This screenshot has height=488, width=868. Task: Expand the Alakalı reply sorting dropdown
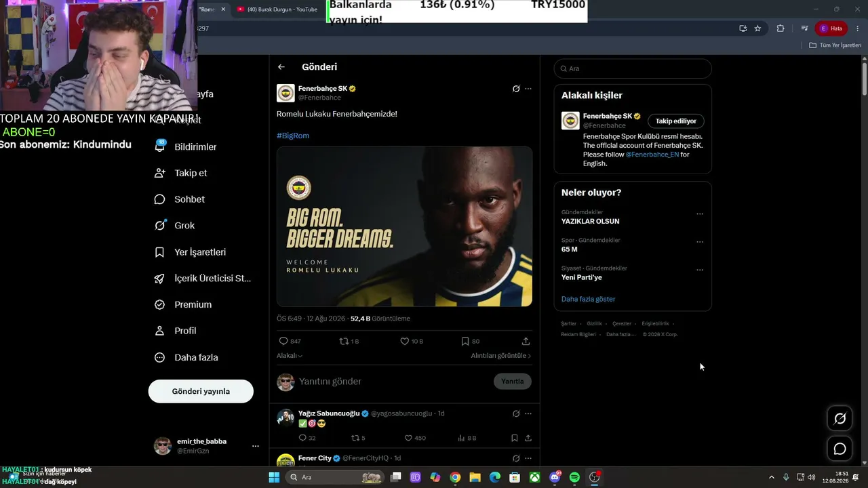click(290, 356)
